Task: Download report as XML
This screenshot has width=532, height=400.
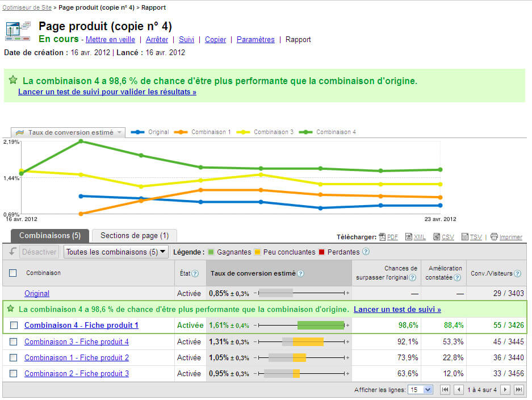Action: 408,237
